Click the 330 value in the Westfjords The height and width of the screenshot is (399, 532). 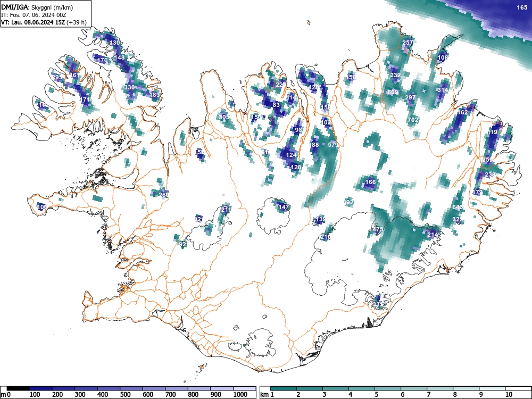click(x=130, y=87)
